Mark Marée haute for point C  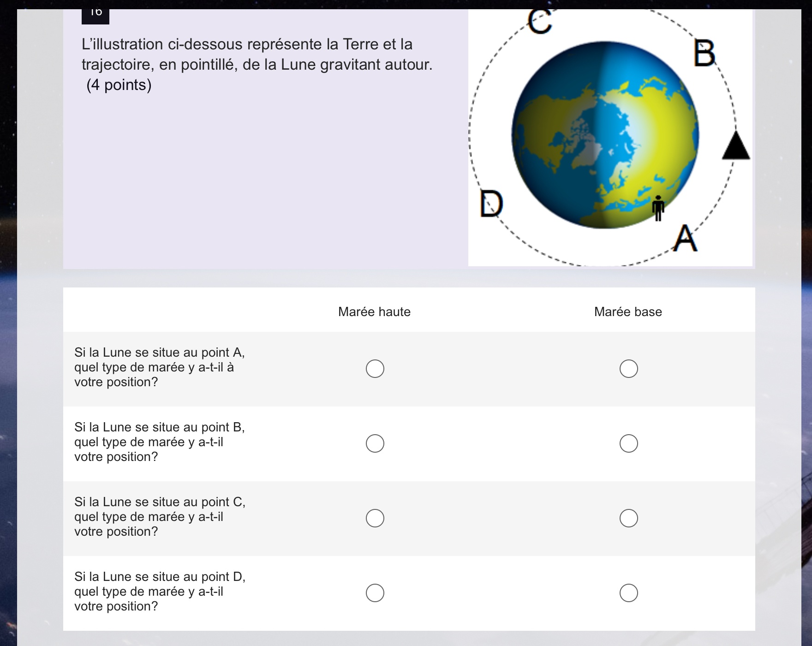[375, 518]
